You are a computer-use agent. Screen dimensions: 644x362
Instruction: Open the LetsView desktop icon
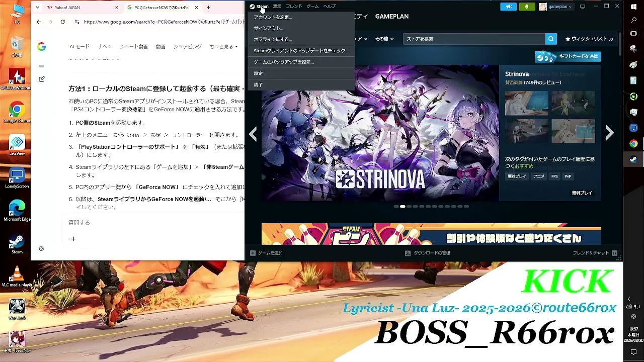click(x=17, y=145)
